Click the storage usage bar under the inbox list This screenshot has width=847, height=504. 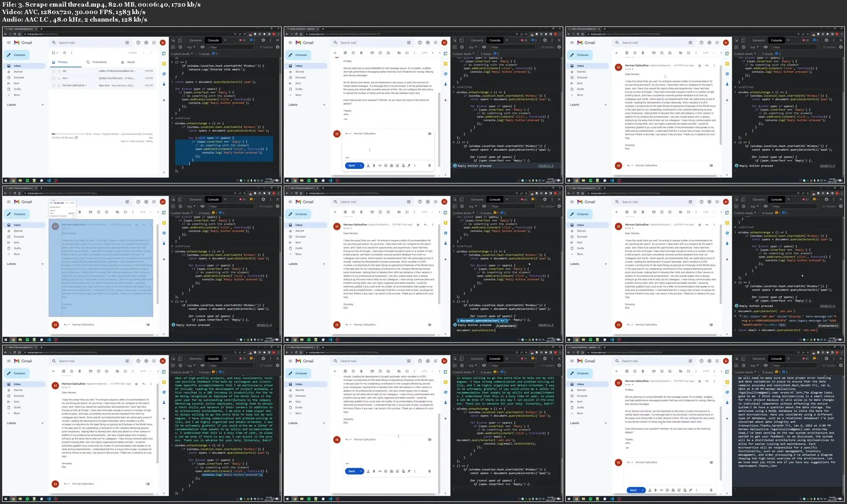[68, 134]
